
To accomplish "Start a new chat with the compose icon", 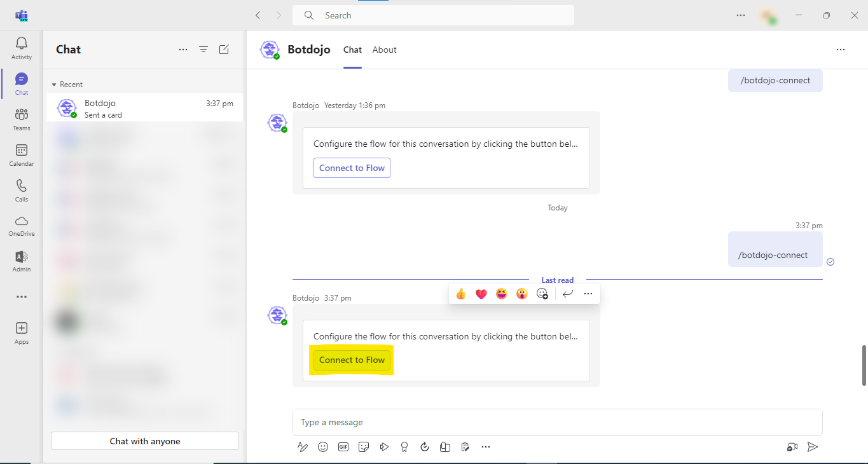I will tap(224, 50).
